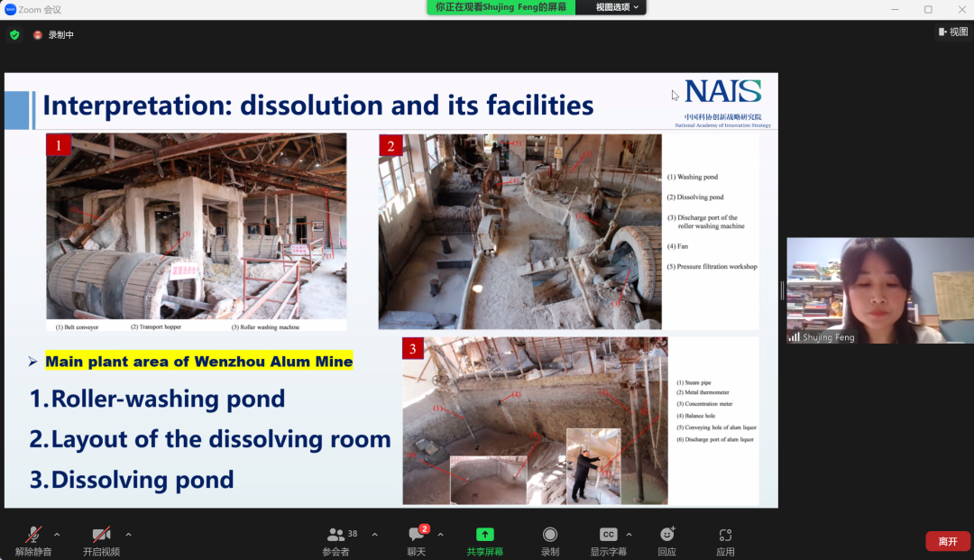Unmute the microphone icon
Screen dimensions: 974x560
(x=33, y=535)
